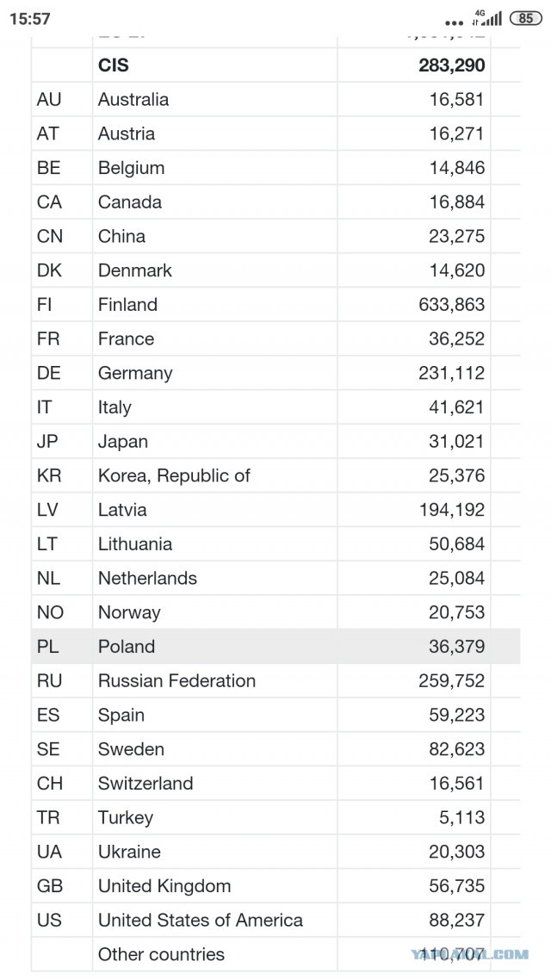
Task: Click the United States of America entry
Action: point(201,920)
